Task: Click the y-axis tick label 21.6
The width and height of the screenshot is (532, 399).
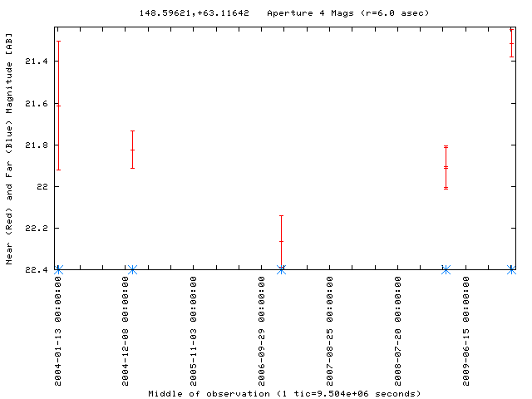Action: [37, 103]
